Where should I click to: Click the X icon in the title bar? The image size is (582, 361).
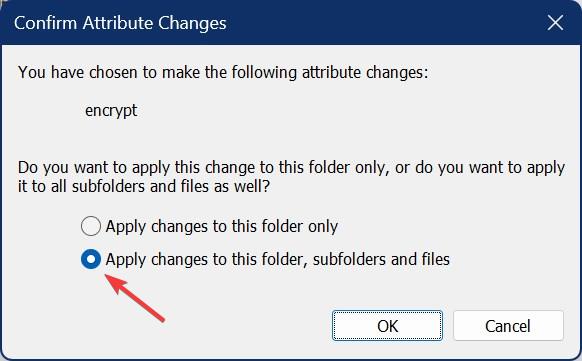555,23
